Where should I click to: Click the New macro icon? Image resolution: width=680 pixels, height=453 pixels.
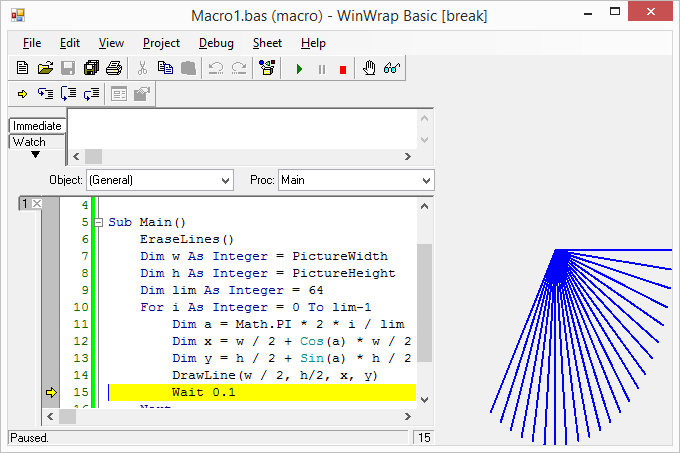23,68
